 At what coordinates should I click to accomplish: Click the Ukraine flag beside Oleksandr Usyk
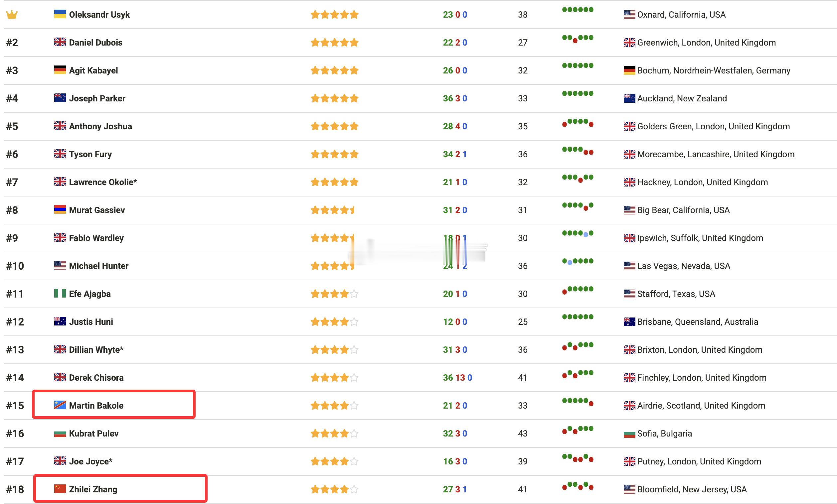click(x=60, y=14)
